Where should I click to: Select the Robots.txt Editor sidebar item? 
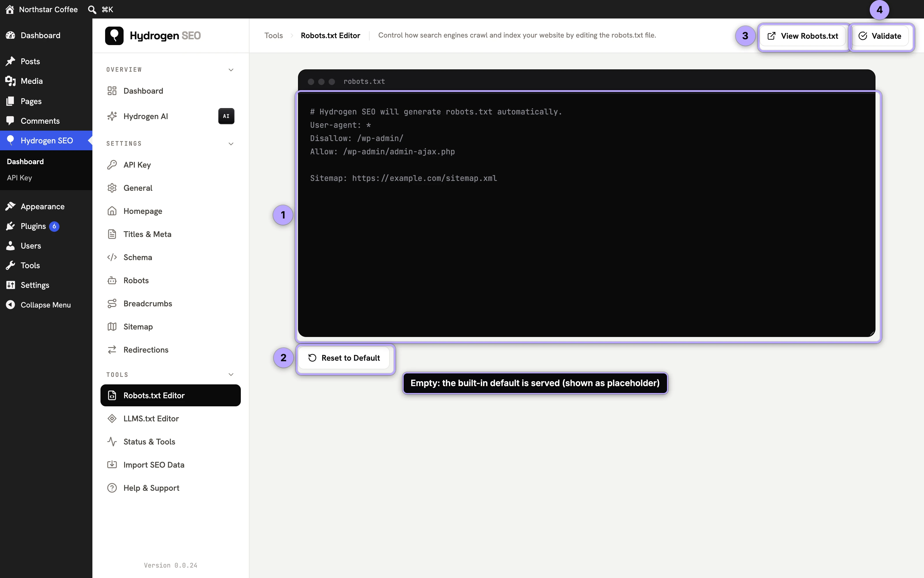171,396
